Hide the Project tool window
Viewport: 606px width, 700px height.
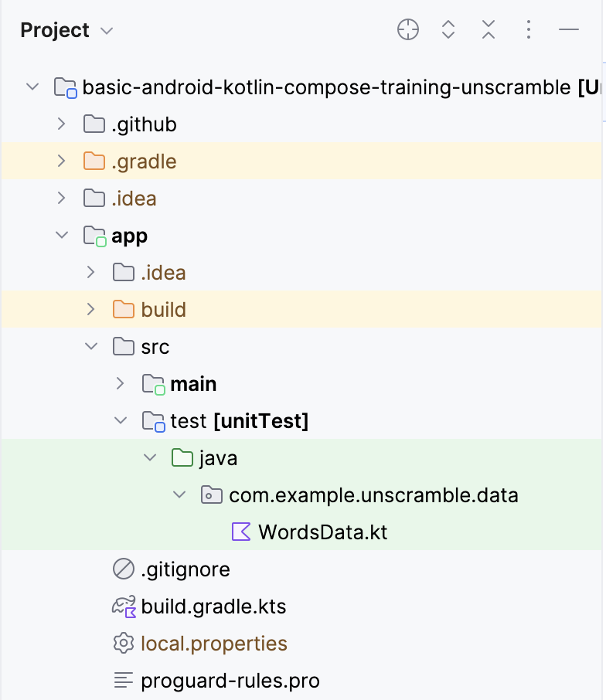(x=569, y=29)
